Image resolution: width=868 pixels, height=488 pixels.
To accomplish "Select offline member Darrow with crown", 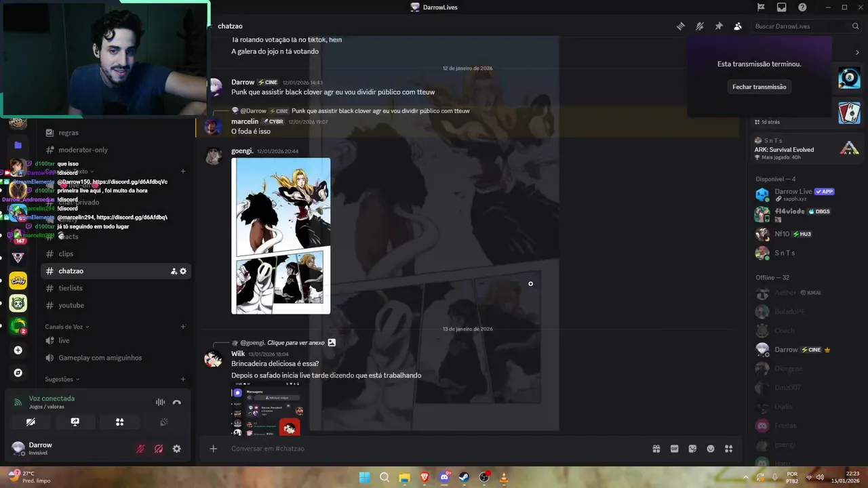I will 807,350.
